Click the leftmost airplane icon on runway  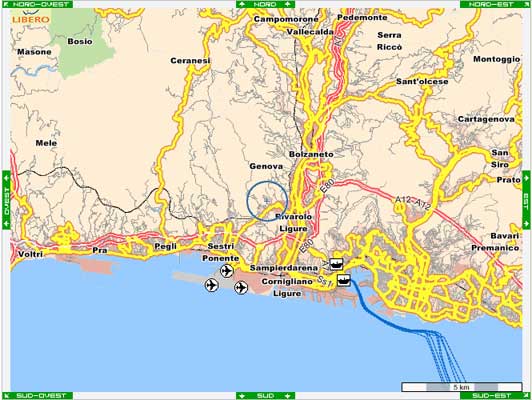(212, 285)
